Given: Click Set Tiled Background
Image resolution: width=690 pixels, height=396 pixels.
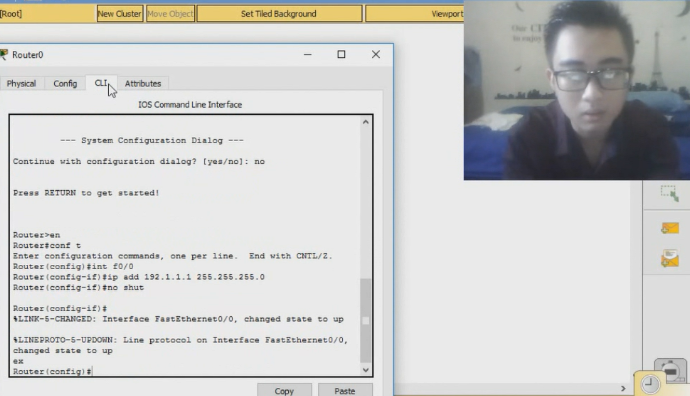Looking at the screenshot, I should pos(279,14).
